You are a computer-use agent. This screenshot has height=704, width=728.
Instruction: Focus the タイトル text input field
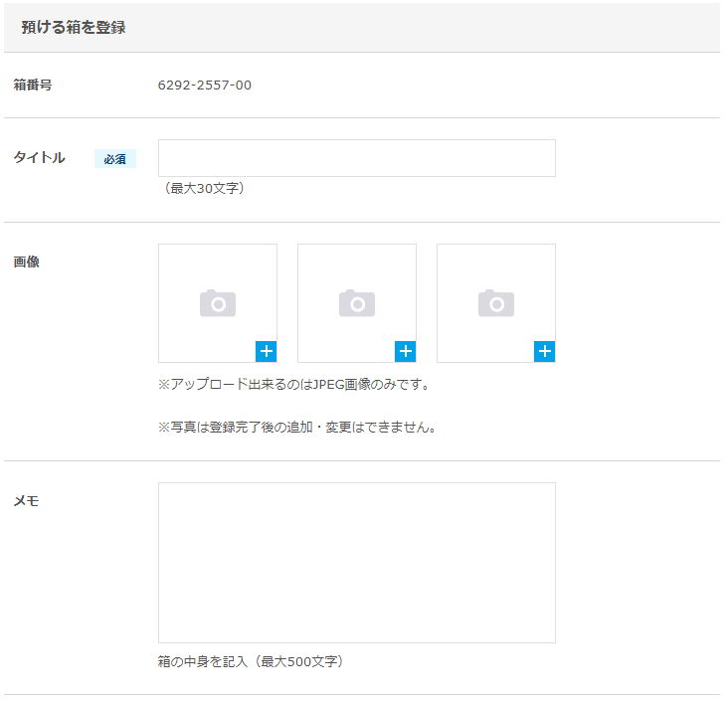[x=356, y=158]
